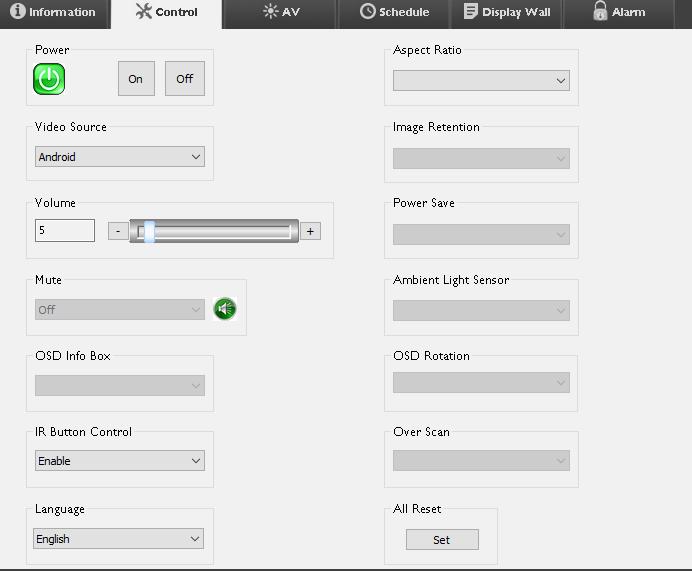692x571 pixels.
Task: Open the IR Button Control dropdown
Action: (x=120, y=460)
